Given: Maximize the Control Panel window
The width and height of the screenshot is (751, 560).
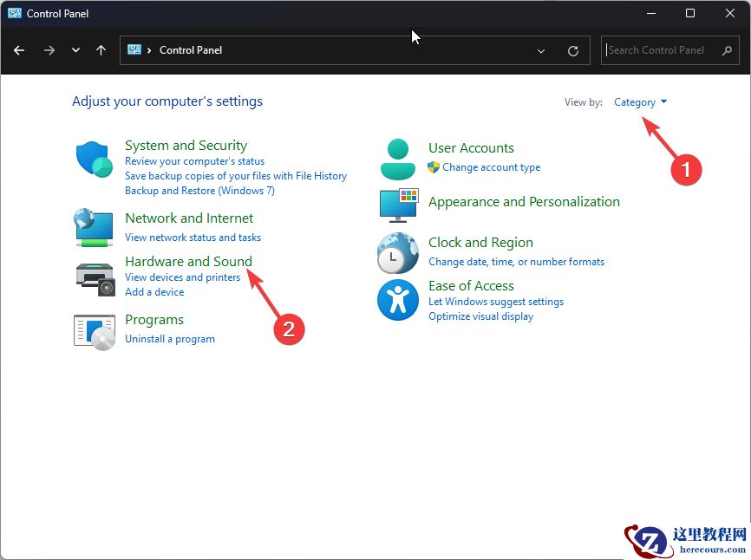Looking at the screenshot, I should (690, 13).
